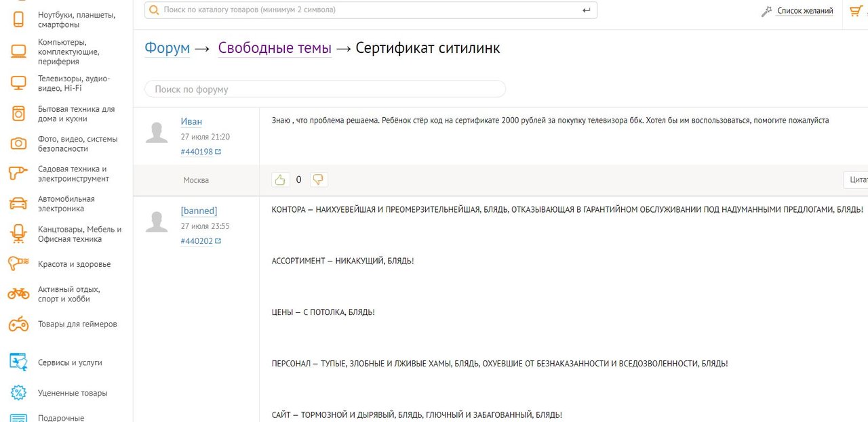Viewport: 868px width, 422px height.
Task: Click the camera icon for photo and video
Action: tap(18, 144)
